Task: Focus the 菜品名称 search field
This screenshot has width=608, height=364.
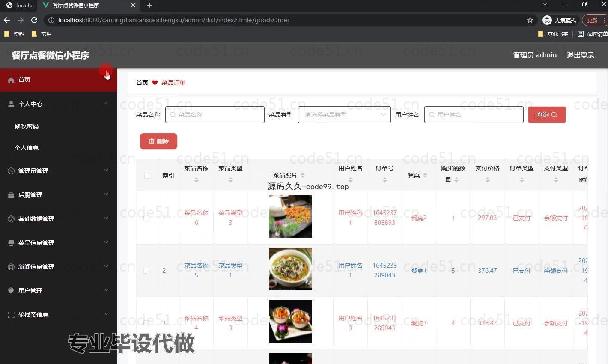Action: pos(215,115)
